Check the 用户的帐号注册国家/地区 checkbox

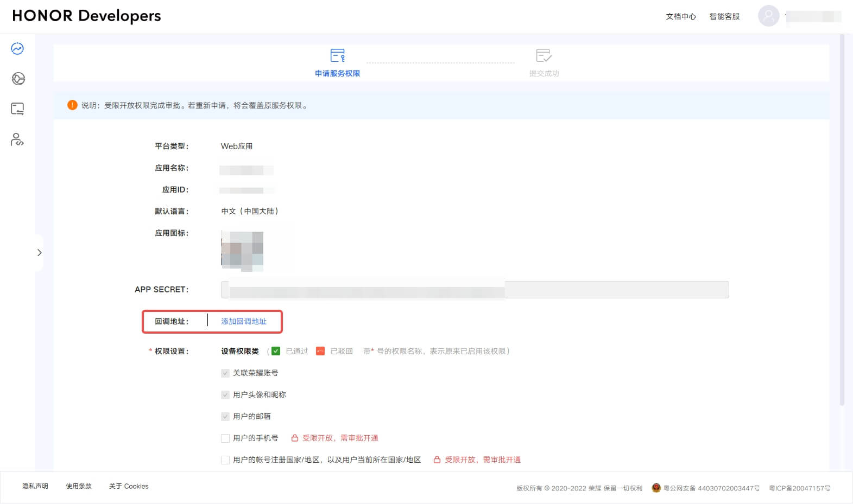[x=225, y=460]
